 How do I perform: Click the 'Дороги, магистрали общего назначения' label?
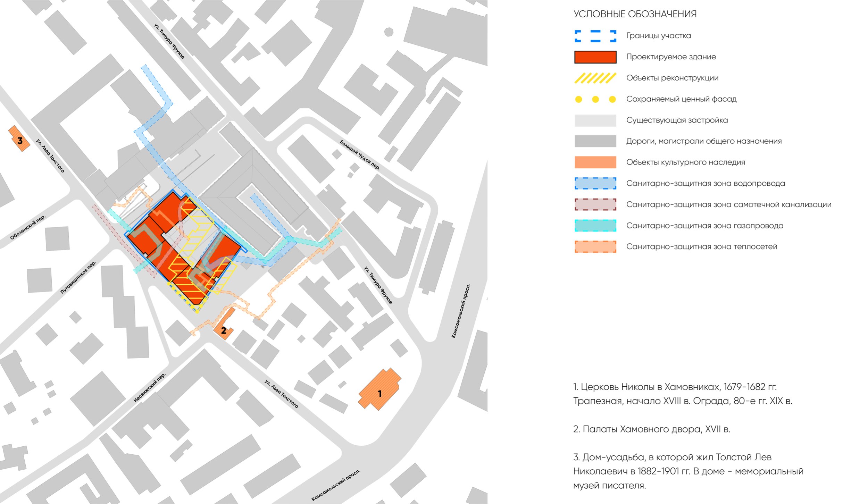(704, 141)
